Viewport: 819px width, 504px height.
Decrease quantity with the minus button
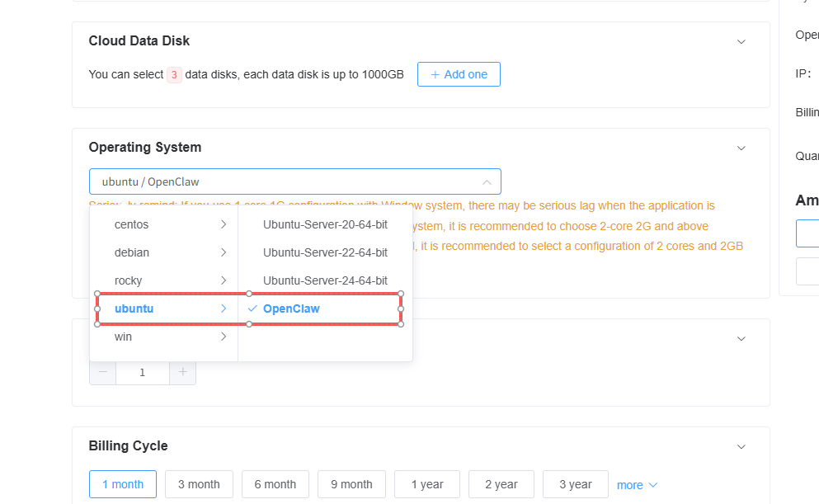coord(103,372)
